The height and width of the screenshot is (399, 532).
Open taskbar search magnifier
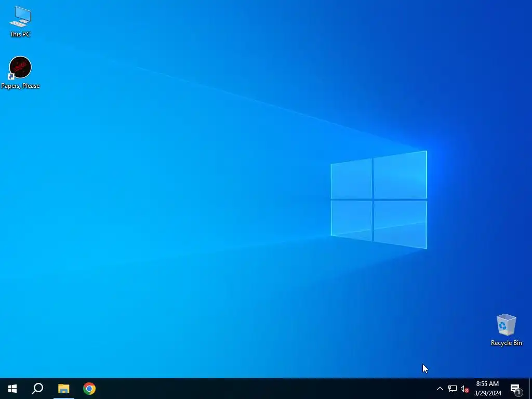(37, 389)
